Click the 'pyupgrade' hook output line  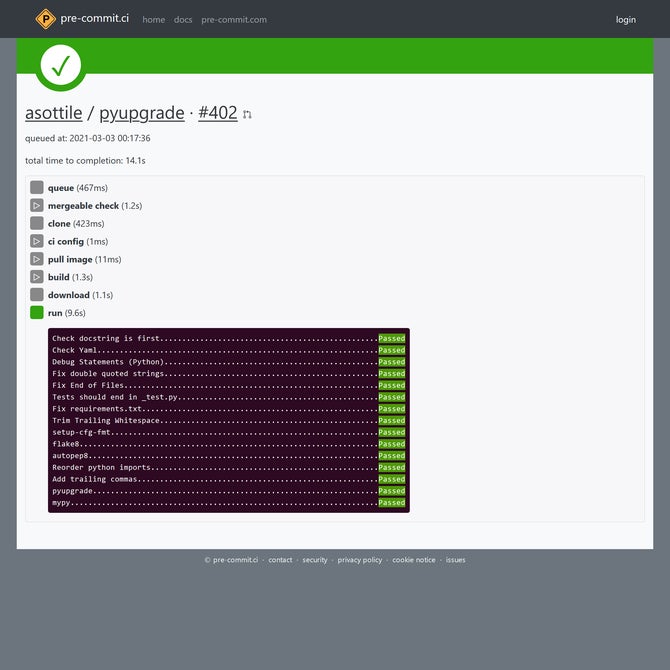tap(229, 491)
